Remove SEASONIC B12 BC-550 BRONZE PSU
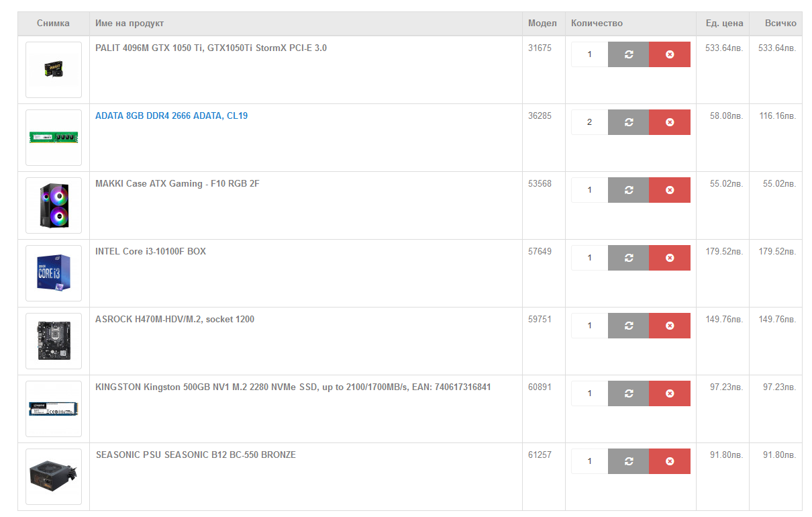The height and width of the screenshot is (517, 812). click(x=670, y=461)
